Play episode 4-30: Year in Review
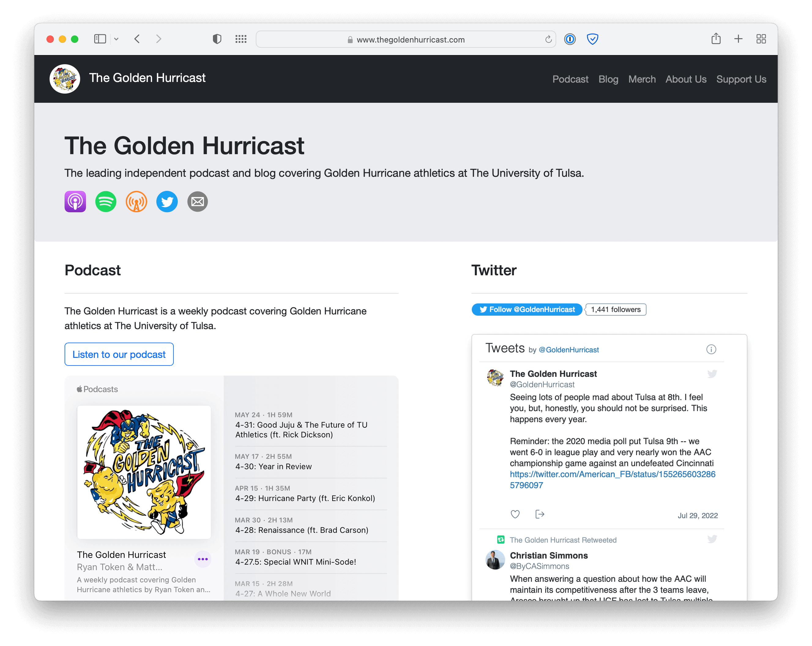 click(x=311, y=462)
